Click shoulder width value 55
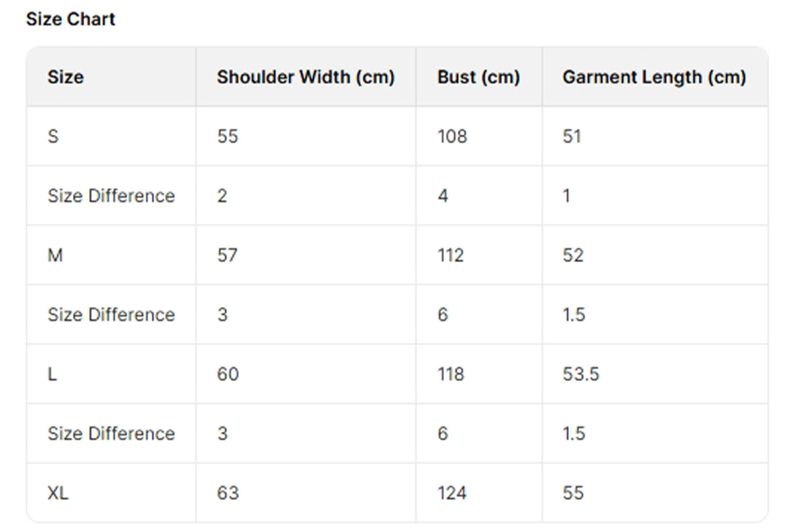Viewport: 795px width, 532px height. [227, 136]
